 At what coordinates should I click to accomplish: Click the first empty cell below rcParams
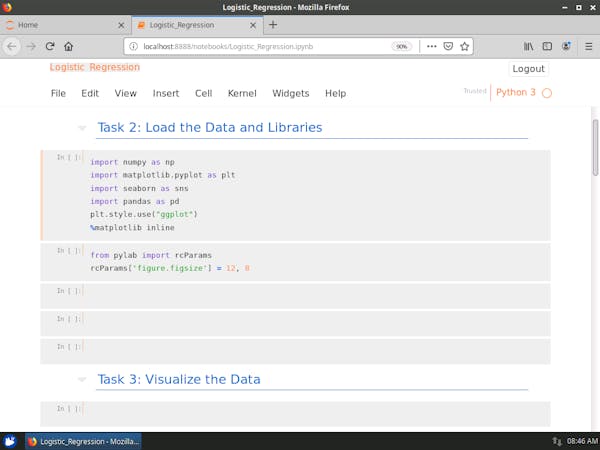[297, 296]
